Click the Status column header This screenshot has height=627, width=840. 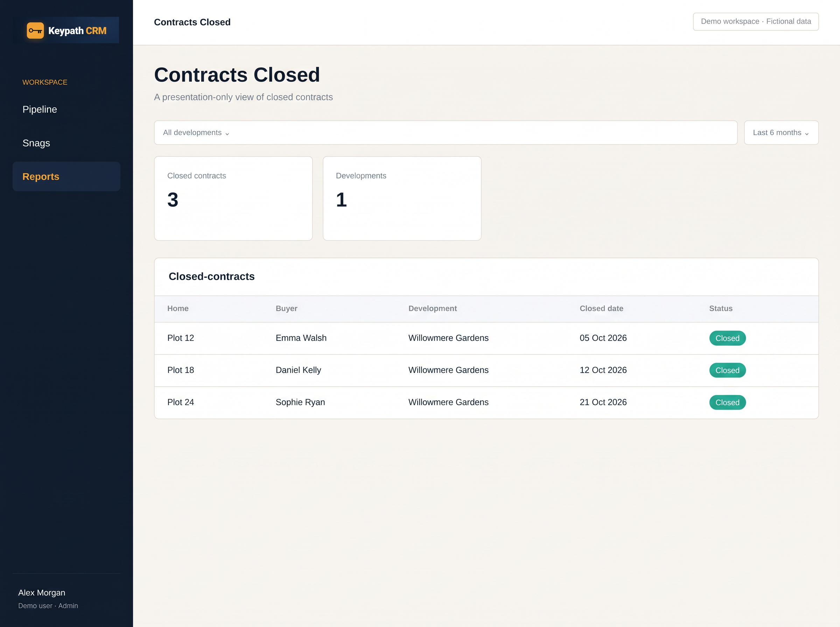tap(721, 309)
